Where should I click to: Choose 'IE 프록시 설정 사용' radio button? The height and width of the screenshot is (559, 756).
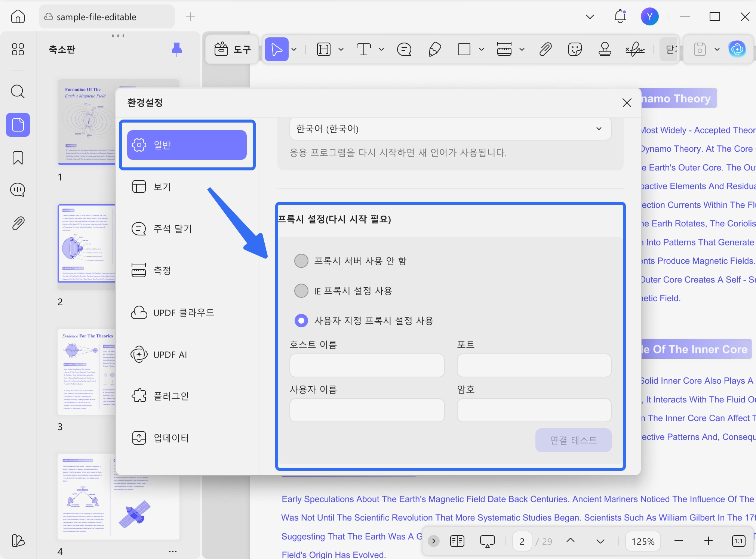301,291
